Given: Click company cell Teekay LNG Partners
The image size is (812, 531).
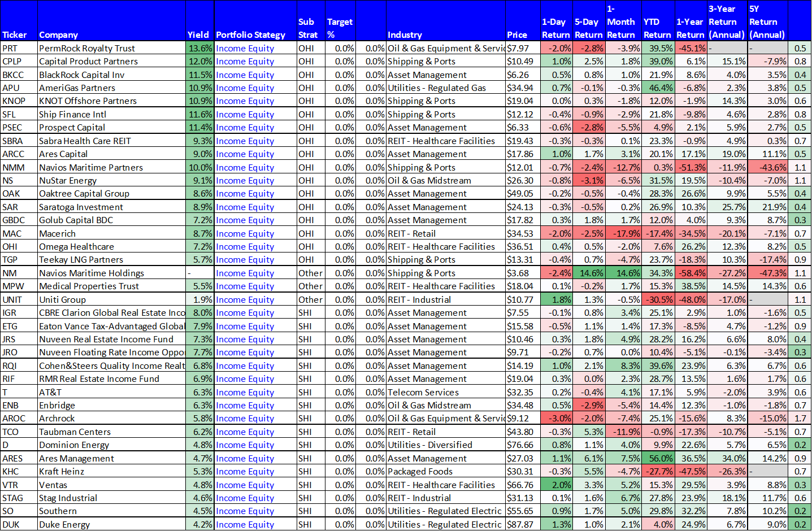Looking at the screenshot, I should (111, 260).
